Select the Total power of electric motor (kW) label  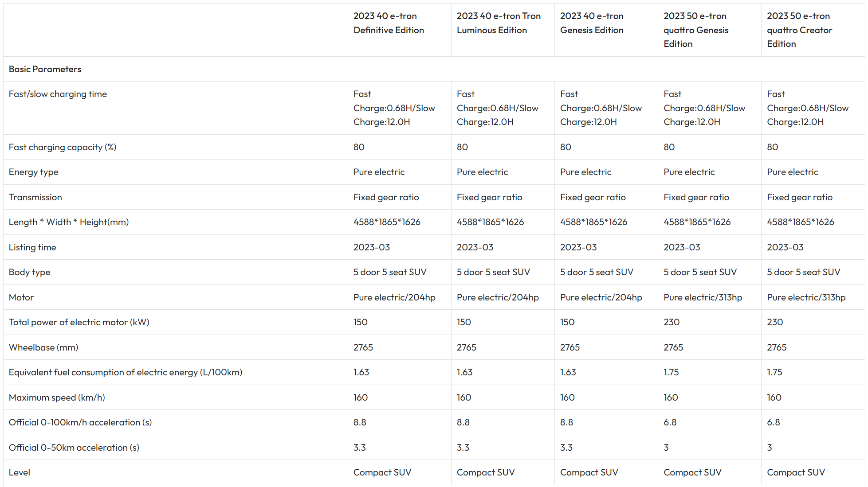pos(79,322)
